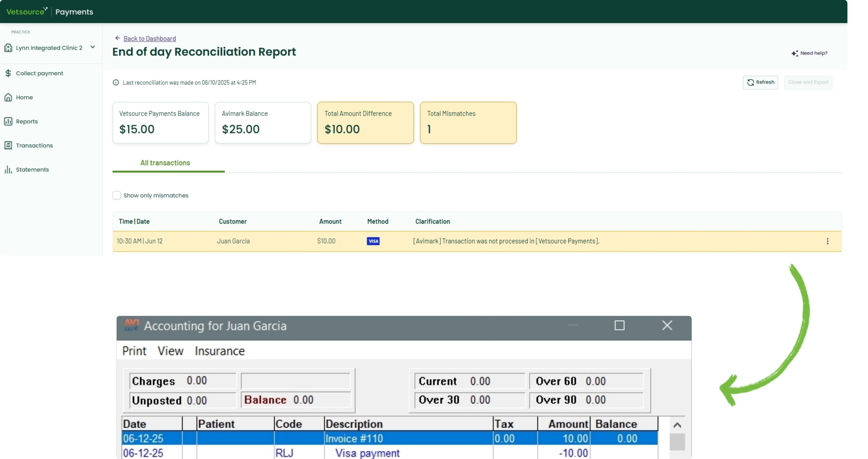Click the red Balance field

pyautogui.click(x=295, y=400)
